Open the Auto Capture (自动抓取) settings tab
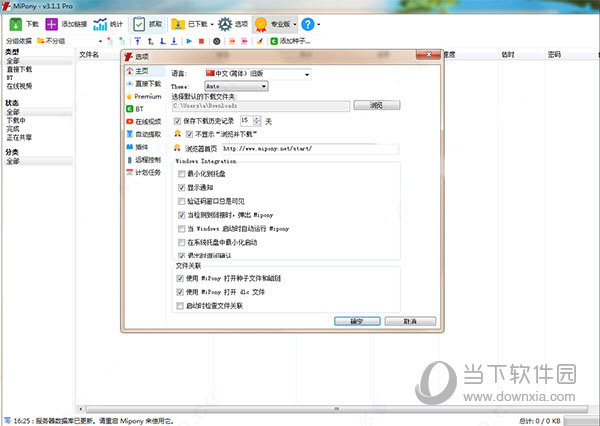 pos(145,134)
